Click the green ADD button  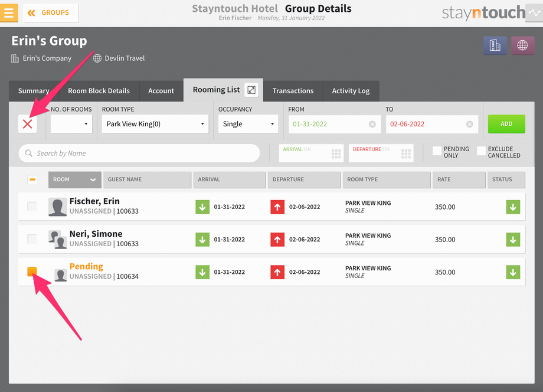506,124
